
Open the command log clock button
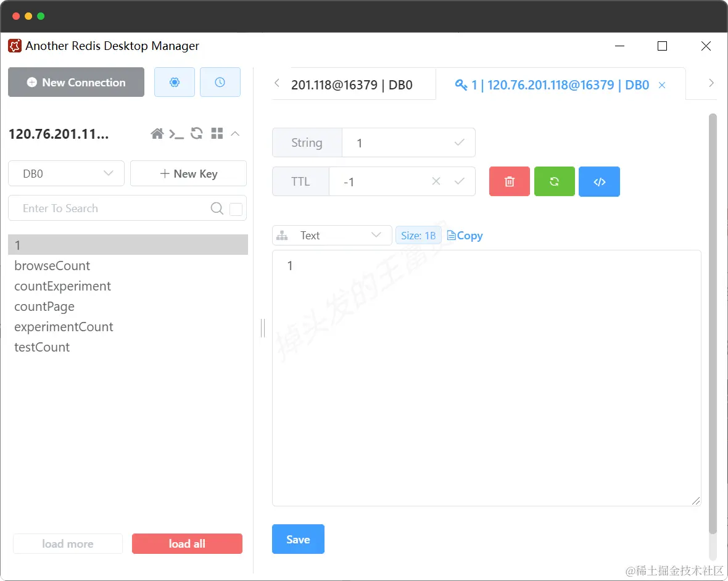pyautogui.click(x=220, y=82)
